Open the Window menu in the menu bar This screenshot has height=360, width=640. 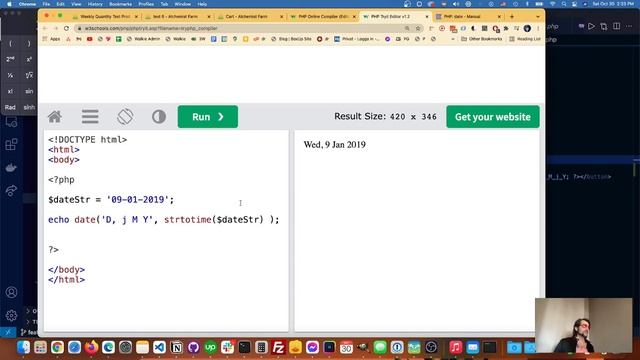(182, 4)
